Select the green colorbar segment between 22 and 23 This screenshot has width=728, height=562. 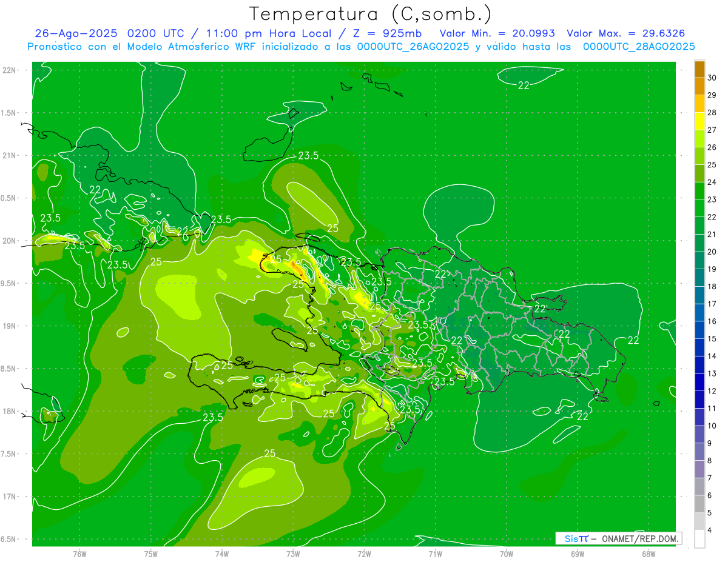pyautogui.click(x=699, y=209)
